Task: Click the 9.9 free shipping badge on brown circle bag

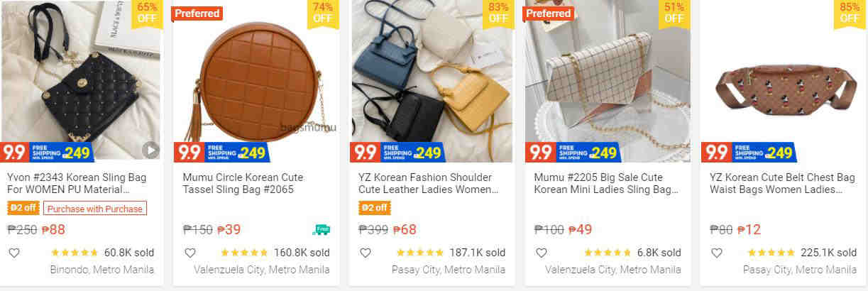Action: [221, 152]
